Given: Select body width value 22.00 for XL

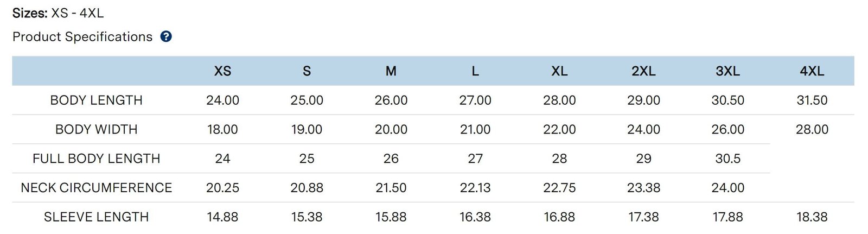Looking at the screenshot, I should click(559, 130).
